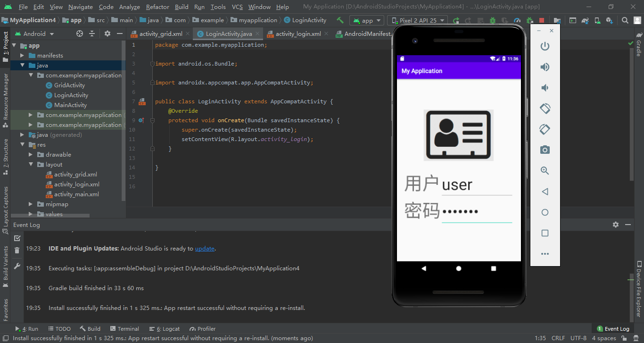This screenshot has width=644, height=343.
Task: Rotate the emulator left
Action: pyautogui.click(x=545, y=109)
